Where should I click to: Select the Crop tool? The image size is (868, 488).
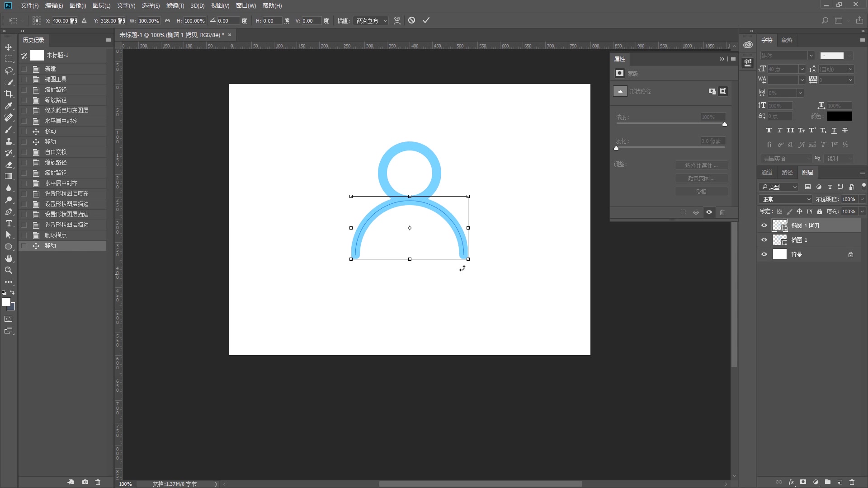point(9,94)
